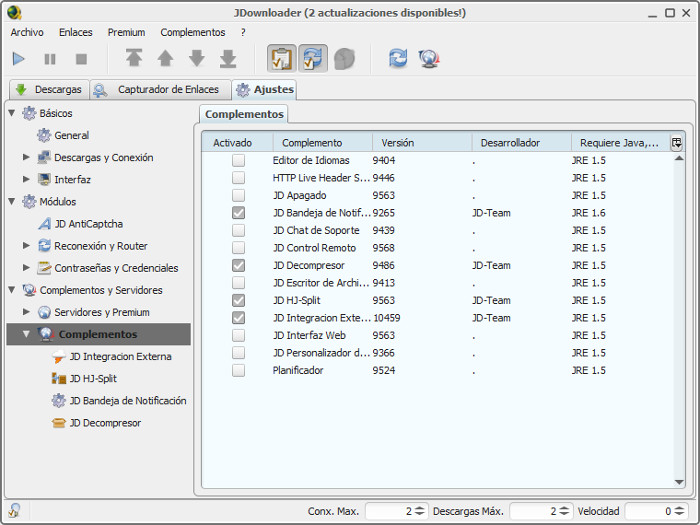Viewport: 700px width, 525px height.
Task: Stop all downloads with the stop icon
Action: [81, 58]
